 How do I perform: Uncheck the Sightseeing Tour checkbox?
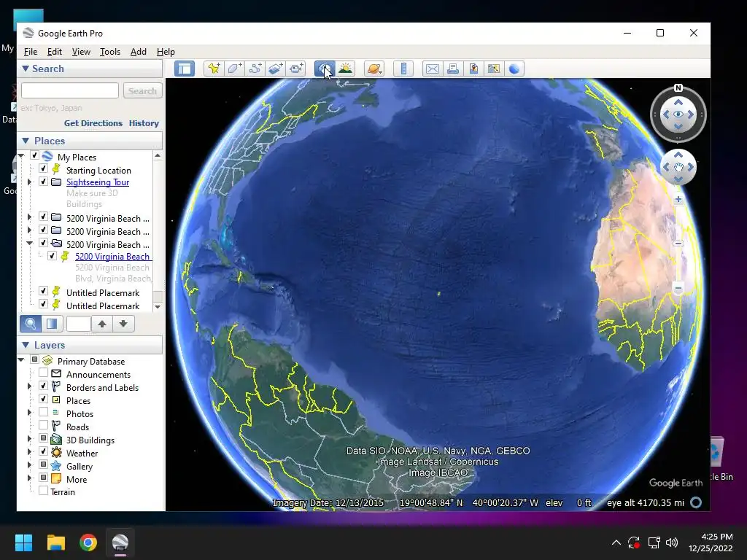pyautogui.click(x=43, y=182)
